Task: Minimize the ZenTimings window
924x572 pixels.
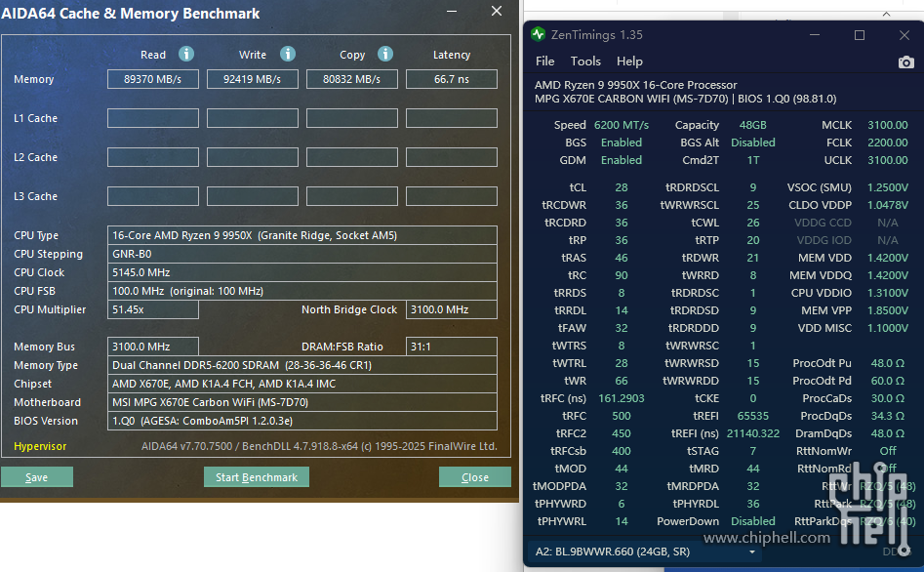Action: click(815, 35)
